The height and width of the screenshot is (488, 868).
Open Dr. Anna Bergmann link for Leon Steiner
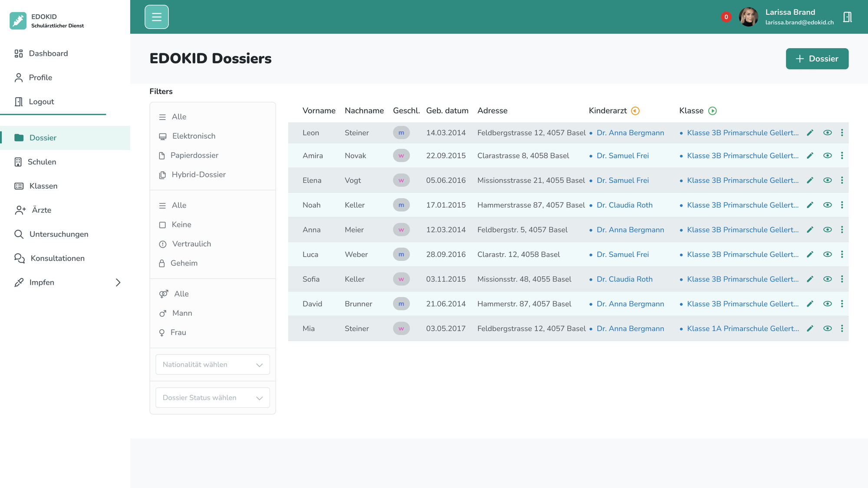630,133
